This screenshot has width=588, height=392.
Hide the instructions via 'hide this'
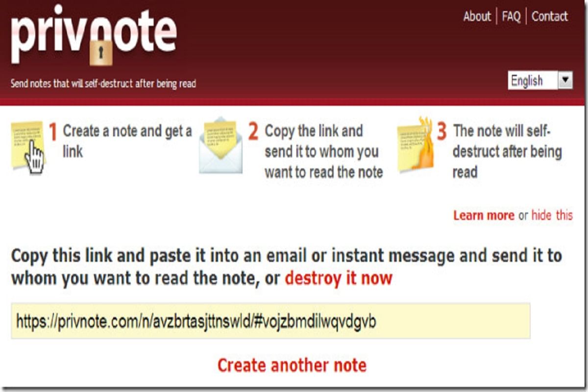[x=552, y=216]
